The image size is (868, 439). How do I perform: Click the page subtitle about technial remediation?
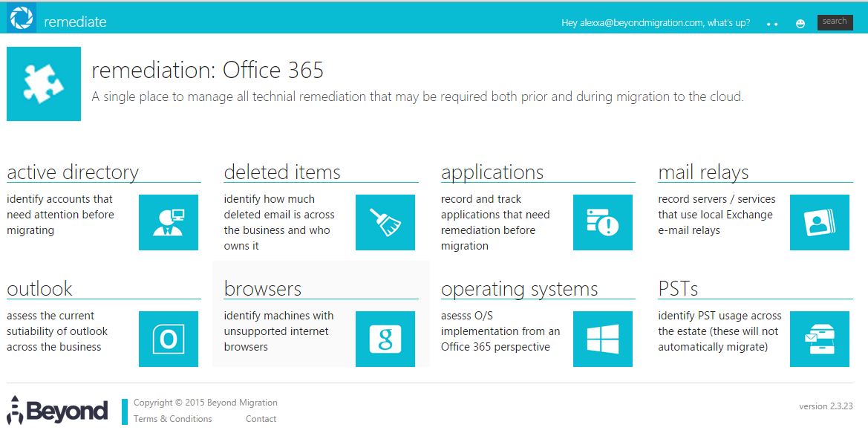pos(417,97)
